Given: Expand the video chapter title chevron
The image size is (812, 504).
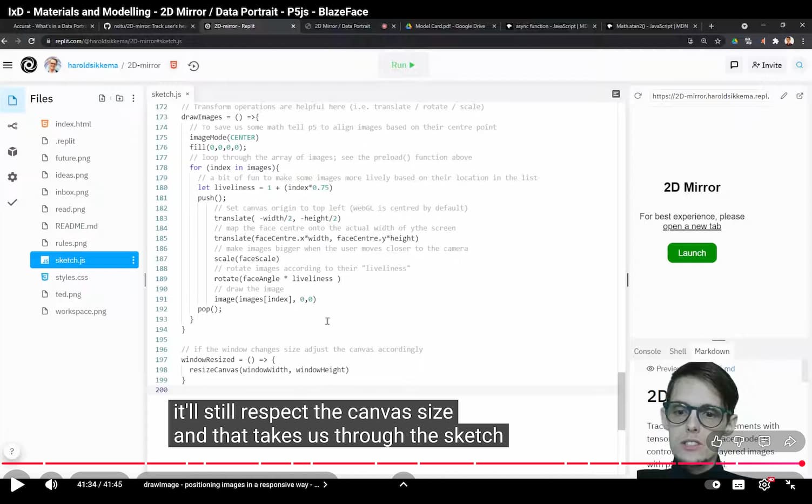Looking at the screenshot, I should coord(325,485).
